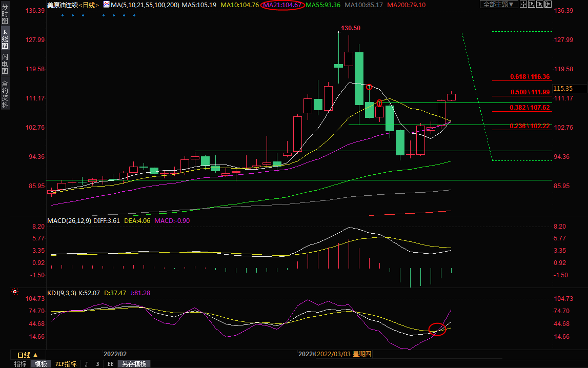Toggle the J template button
The image size is (588, 368).
tap(86, 364)
